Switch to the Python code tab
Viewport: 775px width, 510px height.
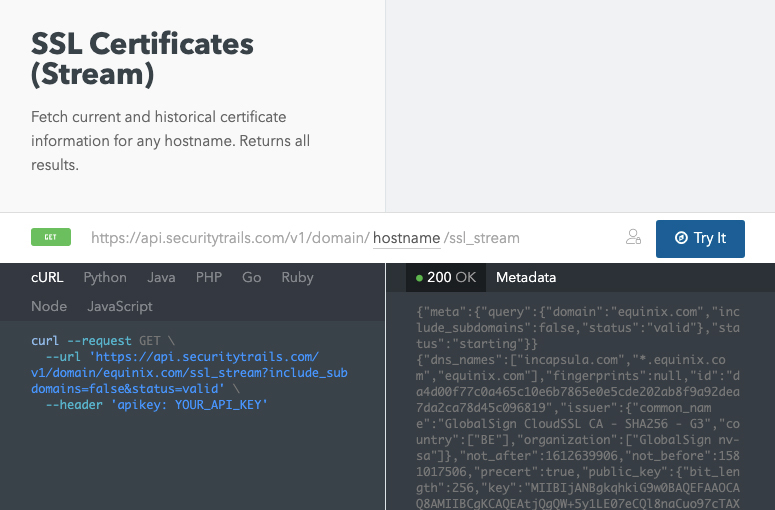pyautogui.click(x=105, y=277)
